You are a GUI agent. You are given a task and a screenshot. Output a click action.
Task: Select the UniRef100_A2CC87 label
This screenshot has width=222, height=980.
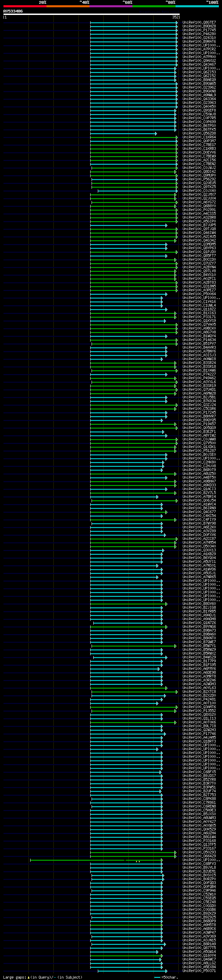click(x=199, y=539)
